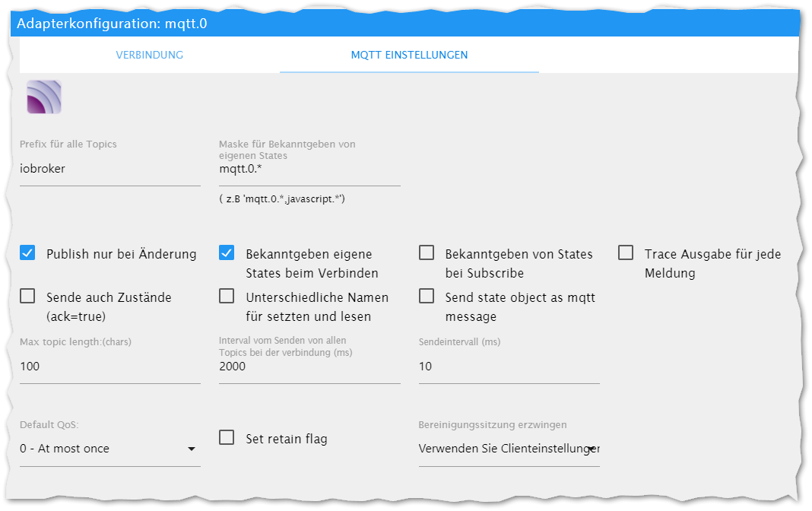Check Sende auch Zustände (ack=true)
This screenshot has width=812, height=511.
[27, 296]
